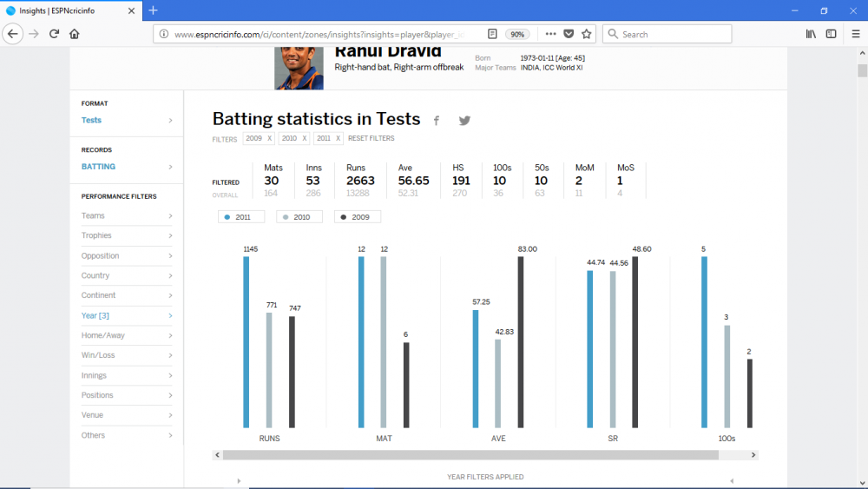
Task: Expand the Teams performance filter
Action: 127,216
